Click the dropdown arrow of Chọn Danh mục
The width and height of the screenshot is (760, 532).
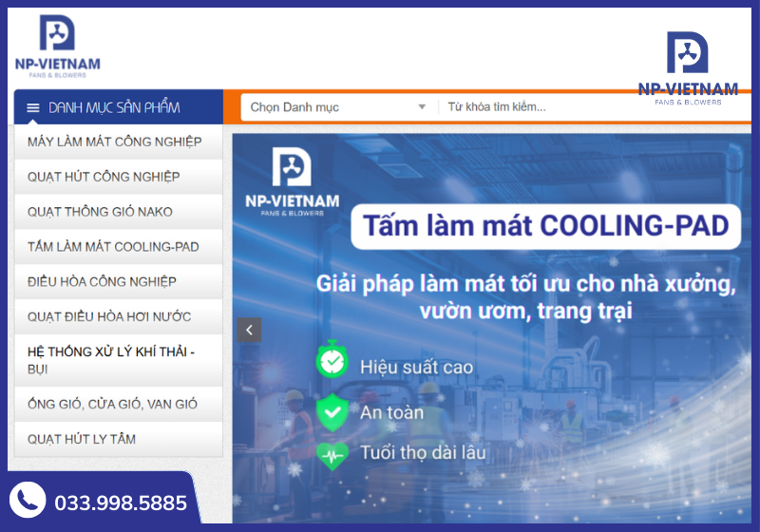click(x=422, y=107)
